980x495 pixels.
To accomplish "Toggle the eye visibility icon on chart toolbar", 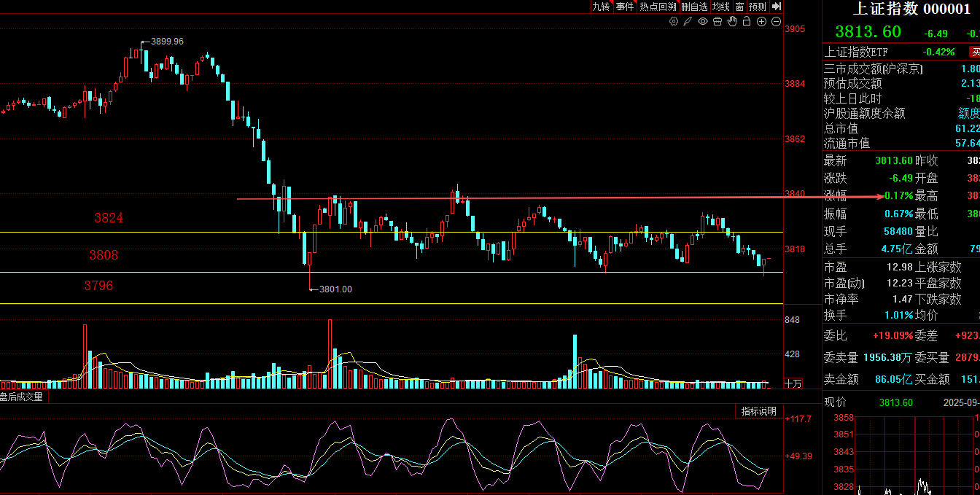I will click(x=703, y=21).
